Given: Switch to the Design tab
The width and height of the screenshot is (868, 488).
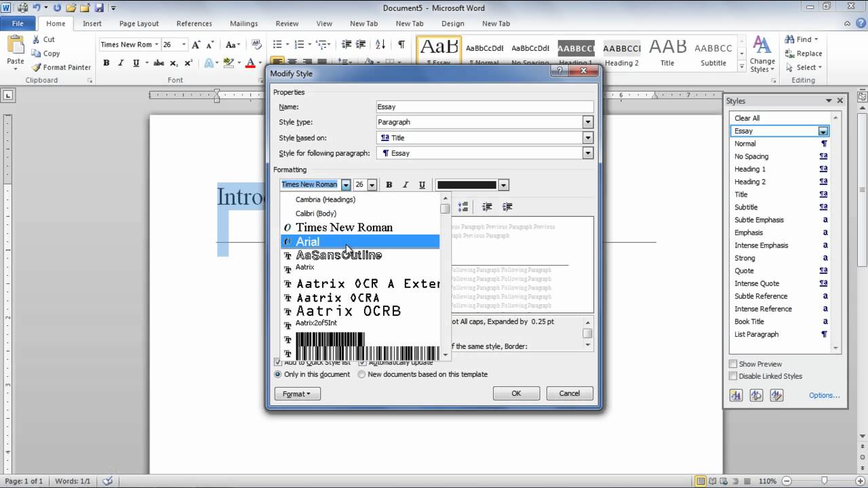Looking at the screenshot, I should point(453,24).
